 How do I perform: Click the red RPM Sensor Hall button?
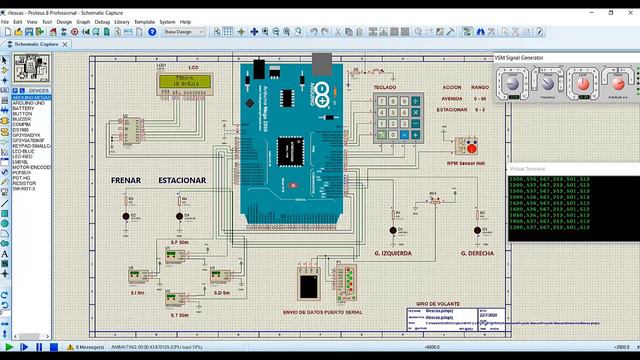click(472, 149)
